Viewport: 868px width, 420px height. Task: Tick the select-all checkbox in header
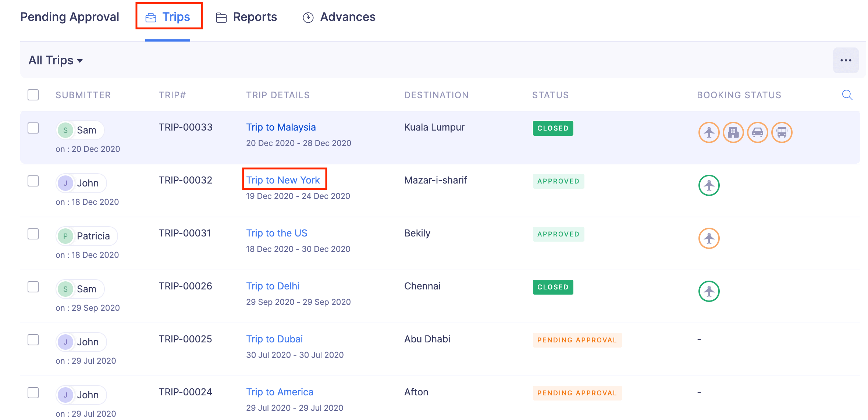(x=33, y=95)
